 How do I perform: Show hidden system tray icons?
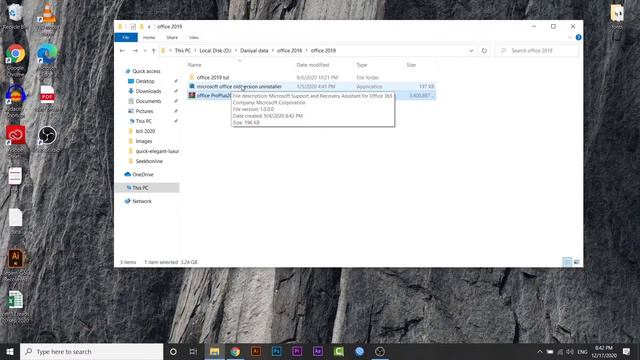coord(540,351)
